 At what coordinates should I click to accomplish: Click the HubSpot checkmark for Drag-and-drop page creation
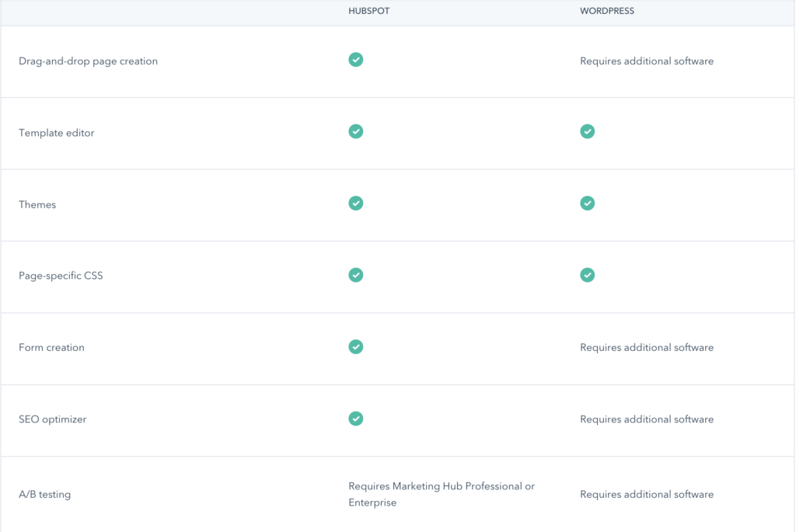click(355, 60)
